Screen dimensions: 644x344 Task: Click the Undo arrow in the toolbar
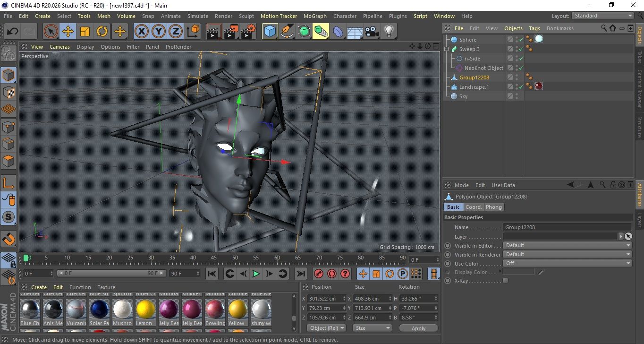coord(13,32)
